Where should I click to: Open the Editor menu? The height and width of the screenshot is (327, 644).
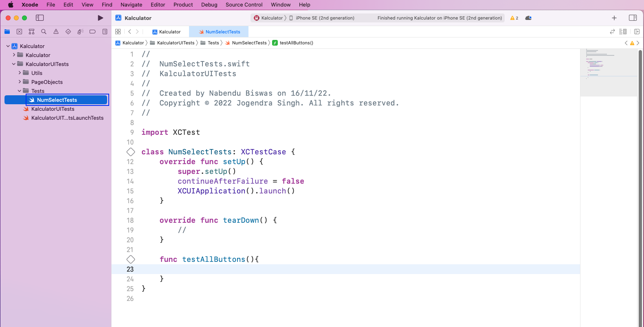(158, 5)
